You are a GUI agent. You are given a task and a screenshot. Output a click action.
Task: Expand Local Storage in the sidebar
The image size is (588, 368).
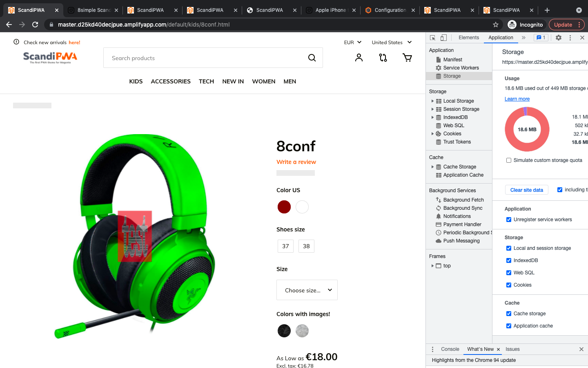click(x=433, y=101)
